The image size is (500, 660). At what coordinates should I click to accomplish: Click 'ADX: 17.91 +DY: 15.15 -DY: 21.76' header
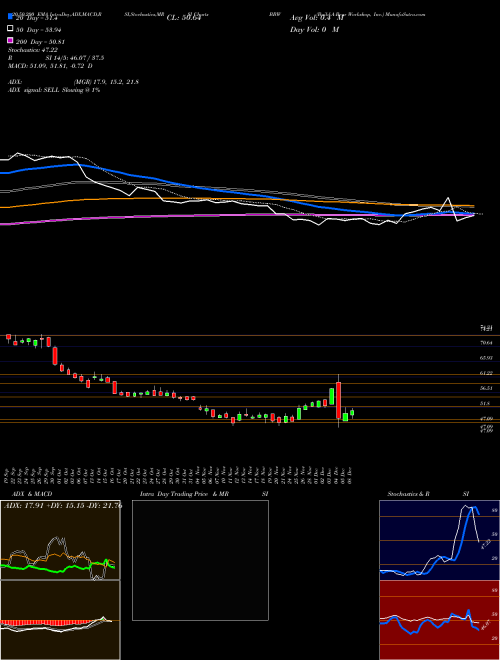click(x=62, y=506)
